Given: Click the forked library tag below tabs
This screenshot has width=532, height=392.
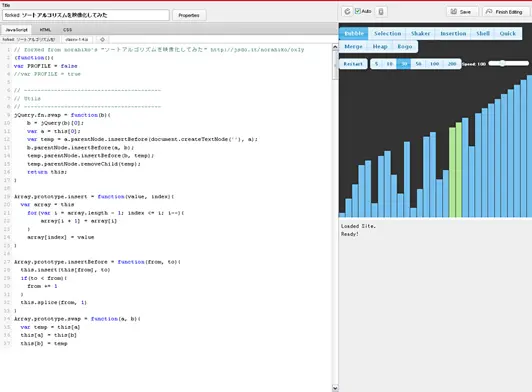Looking at the screenshot, I should (x=29, y=39).
